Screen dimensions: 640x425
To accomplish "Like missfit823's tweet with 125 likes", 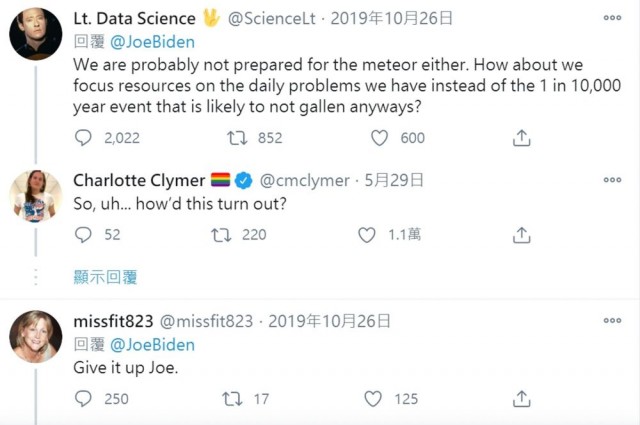I will coord(373,399).
